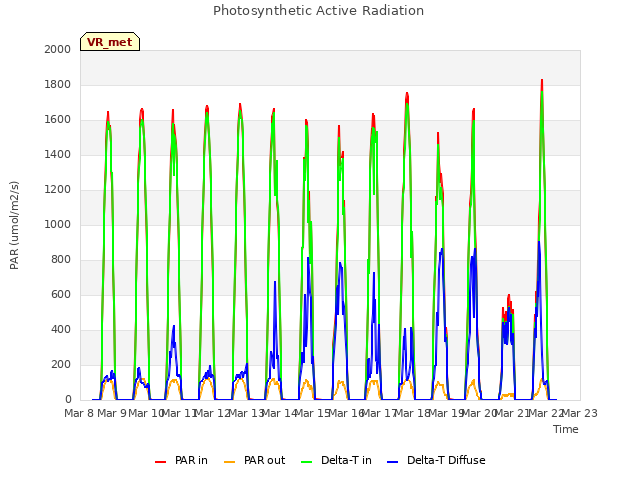This screenshot has width=640, height=480.
Task: Click the Mar 23 x-axis tick label
Action: pos(580,413)
